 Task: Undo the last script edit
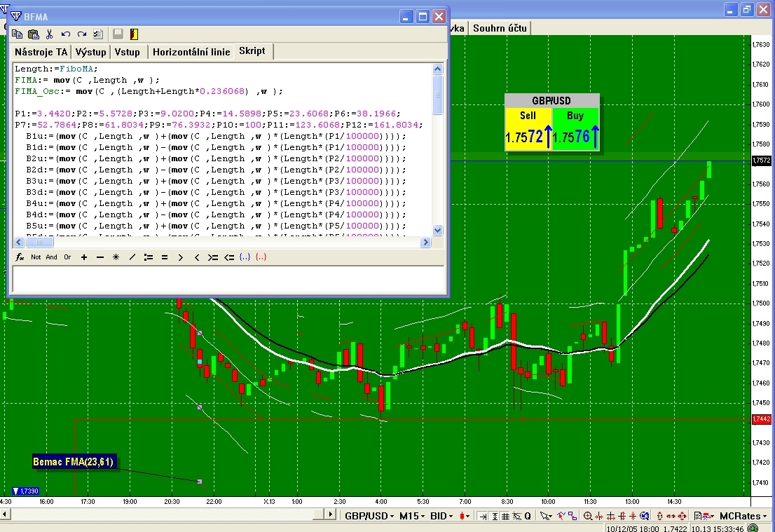[x=66, y=34]
